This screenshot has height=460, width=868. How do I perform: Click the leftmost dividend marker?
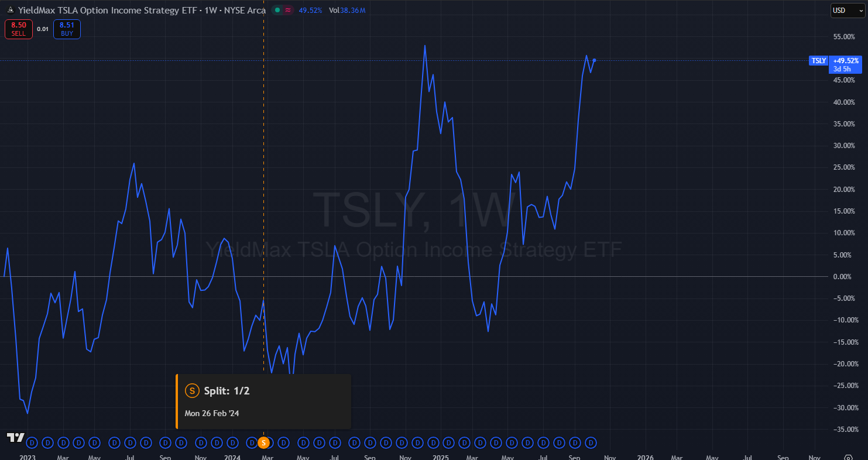(32, 442)
